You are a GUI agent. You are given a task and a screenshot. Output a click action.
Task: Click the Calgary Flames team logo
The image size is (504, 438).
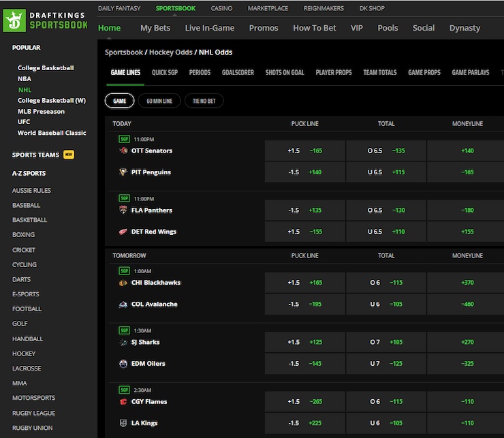pyautogui.click(x=123, y=402)
